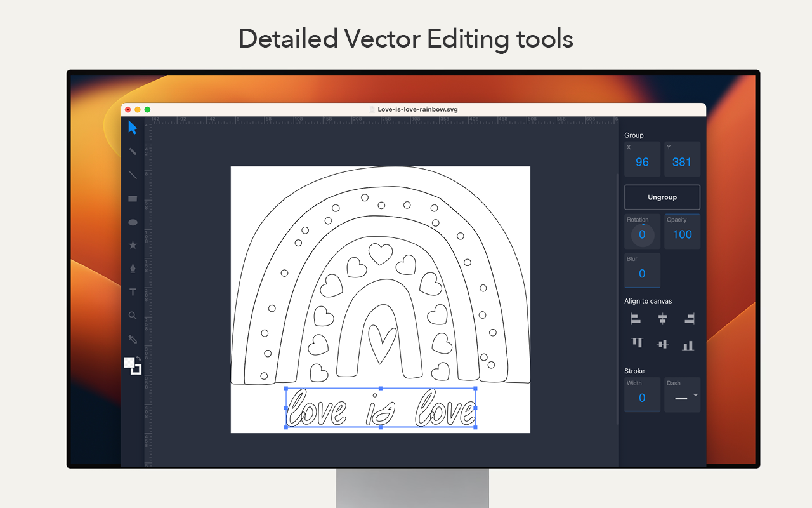Viewport: 812px width, 508px height.
Task: Open the Stroke Dash dropdown
Action: (x=682, y=395)
